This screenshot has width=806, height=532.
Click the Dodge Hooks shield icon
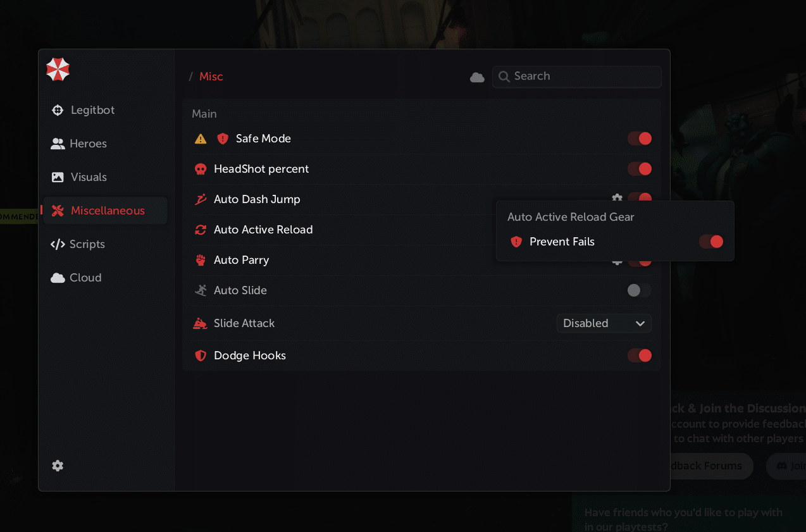click(x=201, y=356)
